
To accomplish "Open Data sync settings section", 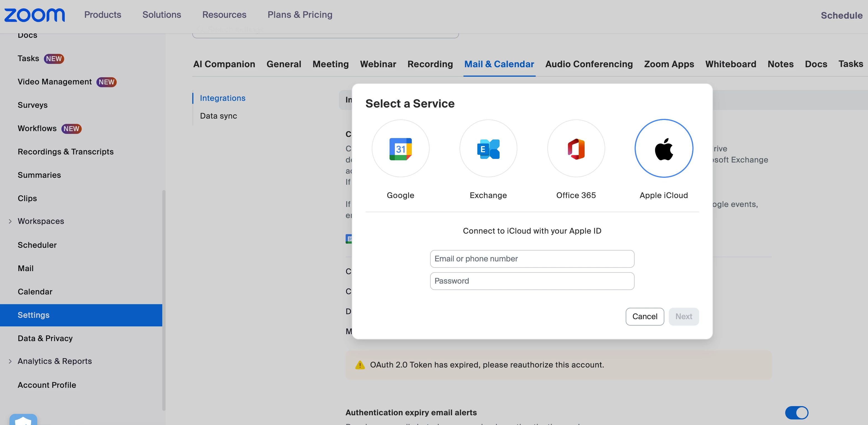I will tap(218, 116).
